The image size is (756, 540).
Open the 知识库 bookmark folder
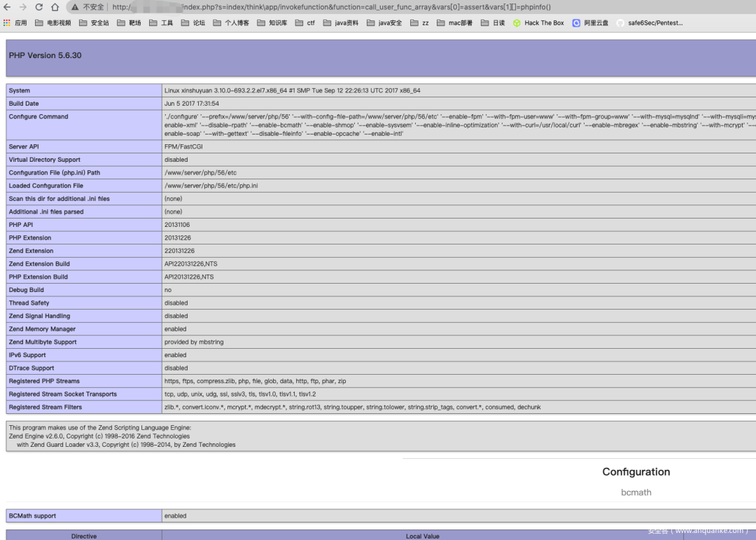[272, 22]
